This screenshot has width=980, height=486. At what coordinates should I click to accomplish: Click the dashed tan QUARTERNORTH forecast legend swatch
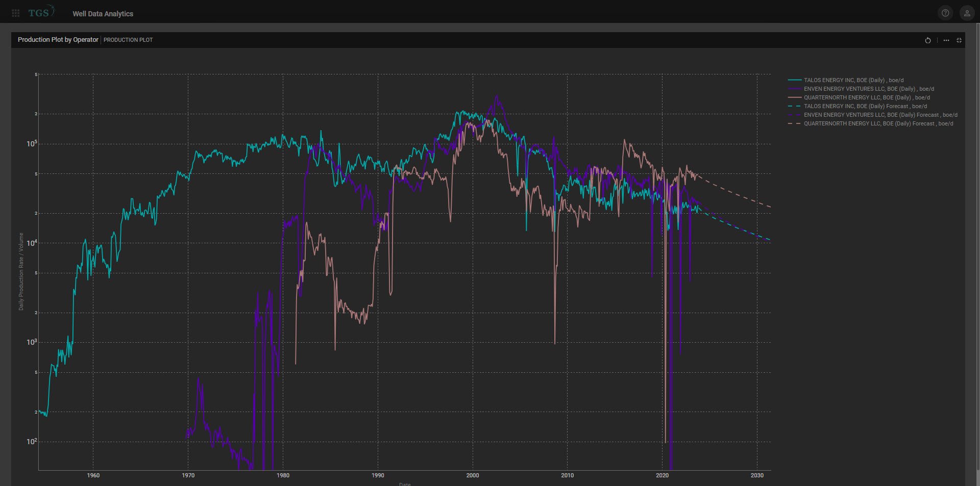tap(795, 123)
